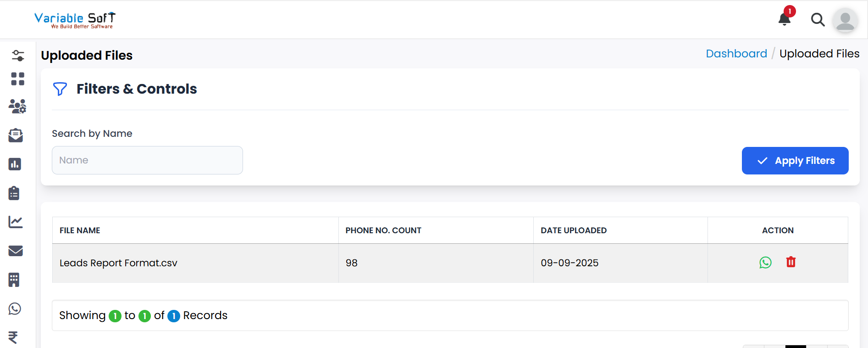This screenshot has height=348, width=868.
Task: Open the line graph sidebar icon
Action: pos(15,222)
